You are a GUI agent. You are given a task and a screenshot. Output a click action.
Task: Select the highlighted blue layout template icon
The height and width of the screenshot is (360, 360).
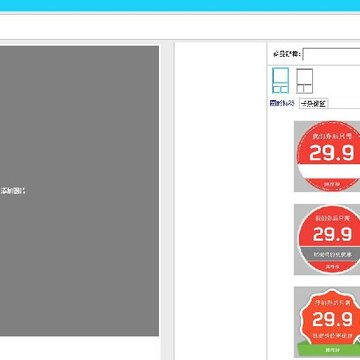280,81
